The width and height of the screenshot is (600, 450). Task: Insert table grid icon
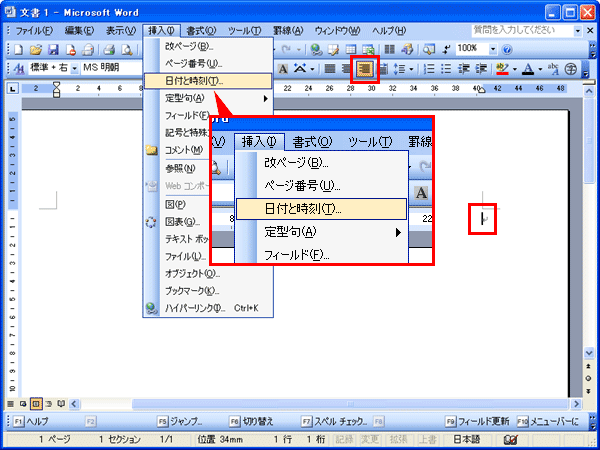point(351,49)
